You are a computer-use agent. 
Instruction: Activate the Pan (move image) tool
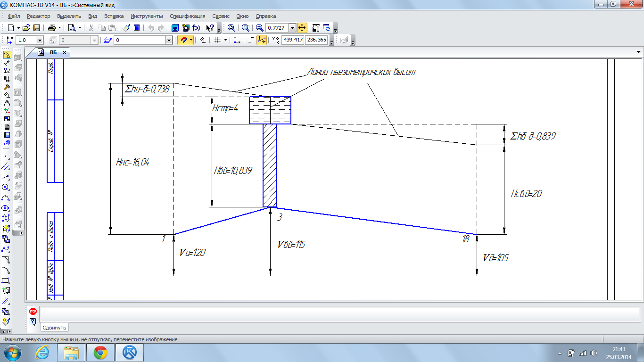(x=302, y=28)
